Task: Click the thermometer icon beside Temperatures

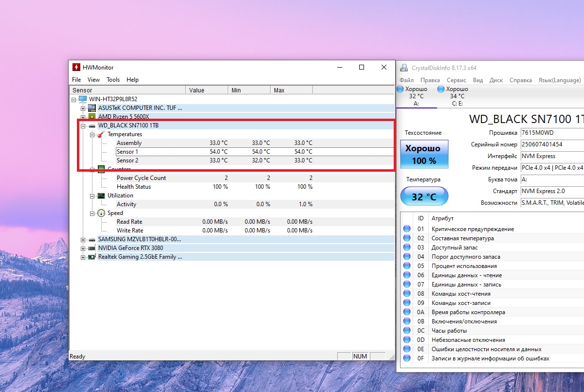Action: click(101, 134)
